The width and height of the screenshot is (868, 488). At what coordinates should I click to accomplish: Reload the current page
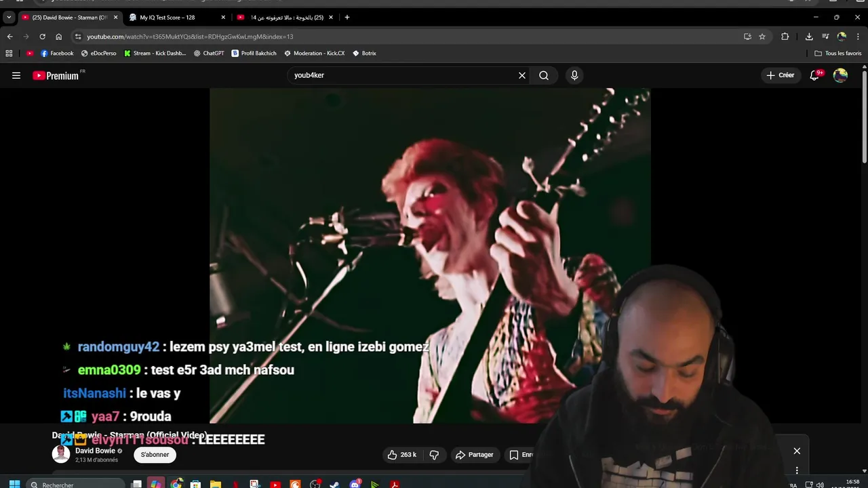click(x=42, y=37)
